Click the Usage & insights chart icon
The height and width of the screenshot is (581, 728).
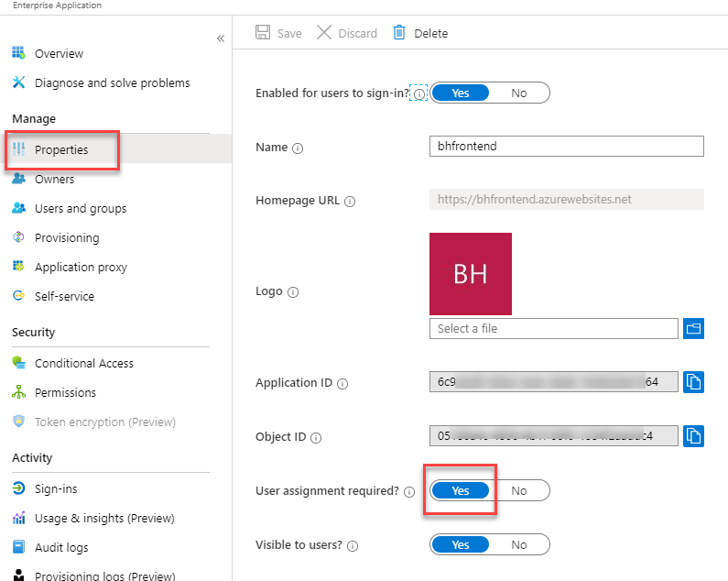point(18,518)
